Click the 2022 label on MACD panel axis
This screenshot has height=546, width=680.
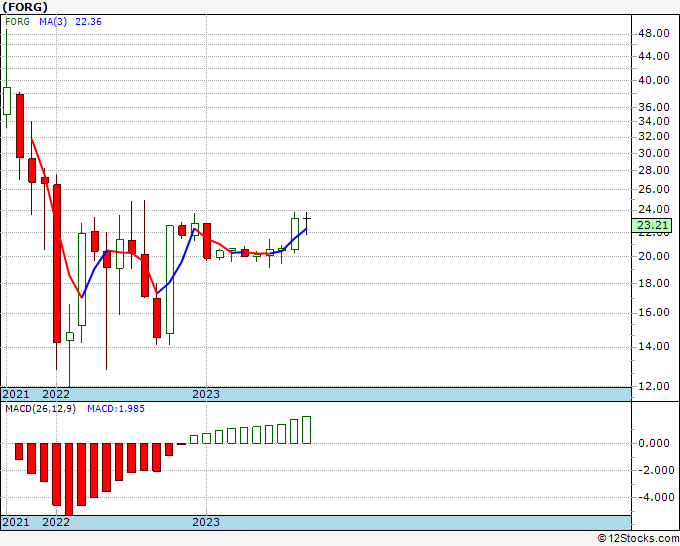[x=56, y=522]
